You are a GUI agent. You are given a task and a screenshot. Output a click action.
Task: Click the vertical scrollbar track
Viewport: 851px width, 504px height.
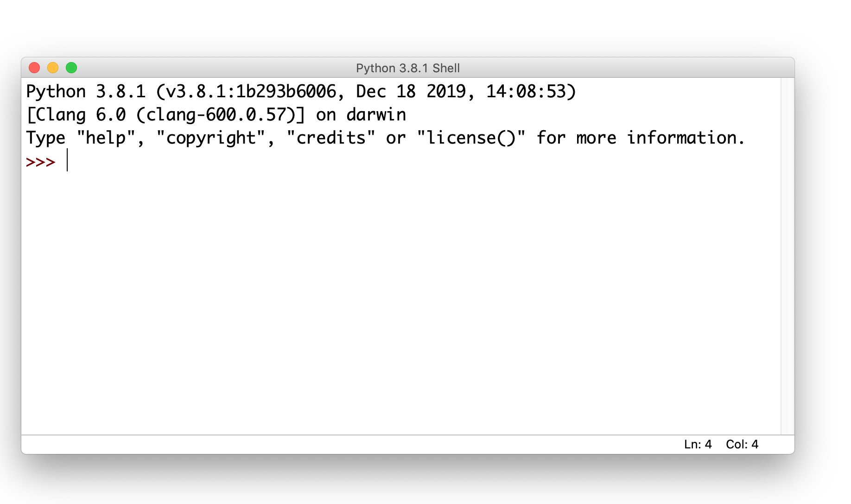pos(787,256)
